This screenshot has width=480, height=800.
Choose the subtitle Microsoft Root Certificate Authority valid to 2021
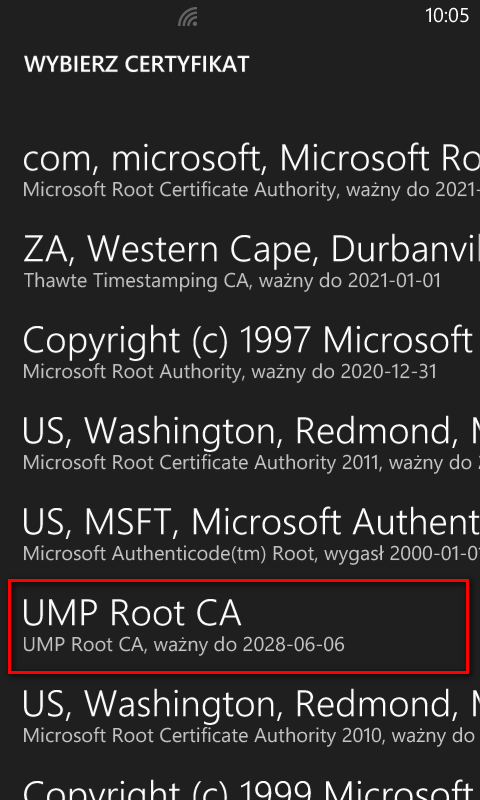pos(251,190)
